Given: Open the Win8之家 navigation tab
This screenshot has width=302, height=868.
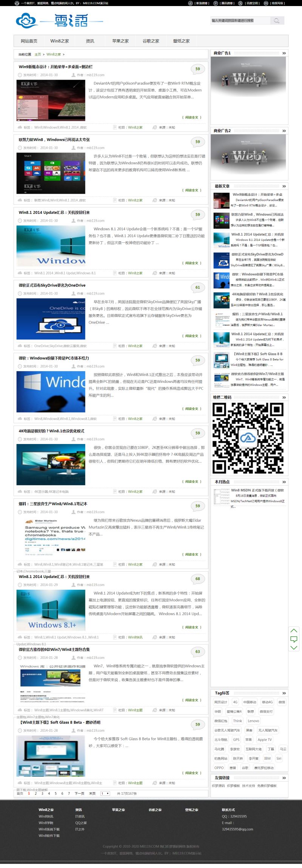Looking at the screenshot, I should point(60,41).
